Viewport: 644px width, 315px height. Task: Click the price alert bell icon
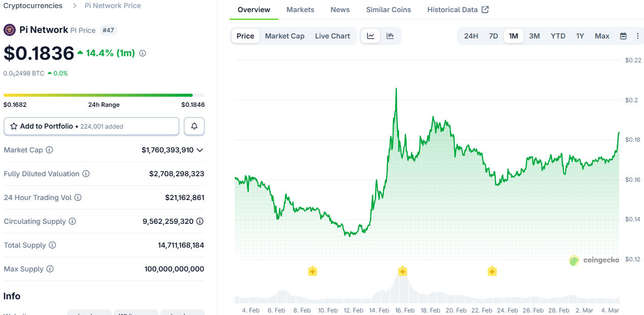[x=194, y=126]
